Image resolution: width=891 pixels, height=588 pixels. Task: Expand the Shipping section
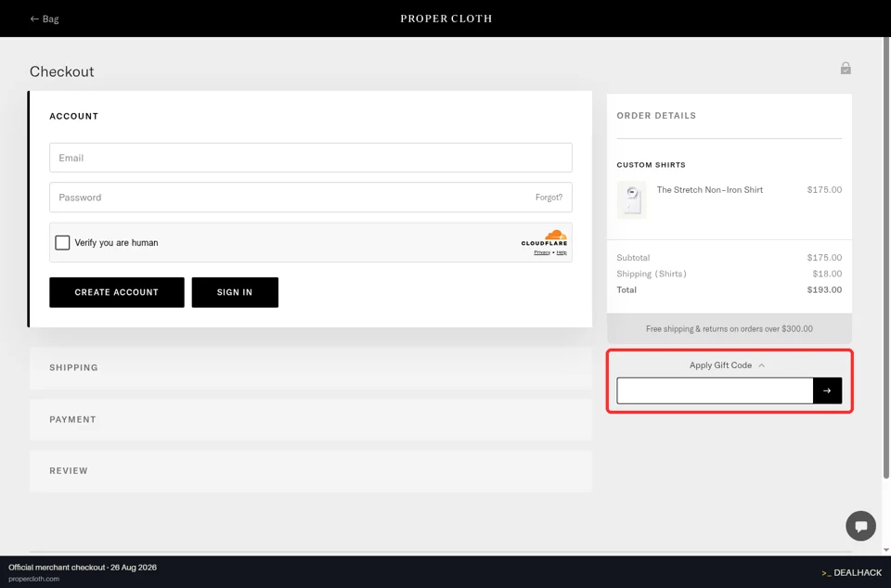click(311, 368)
